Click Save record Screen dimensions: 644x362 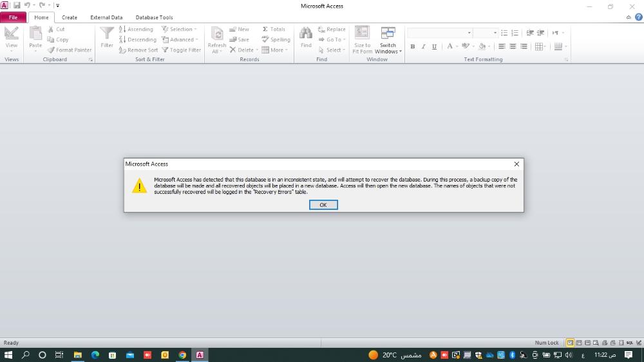pos(239,39)
